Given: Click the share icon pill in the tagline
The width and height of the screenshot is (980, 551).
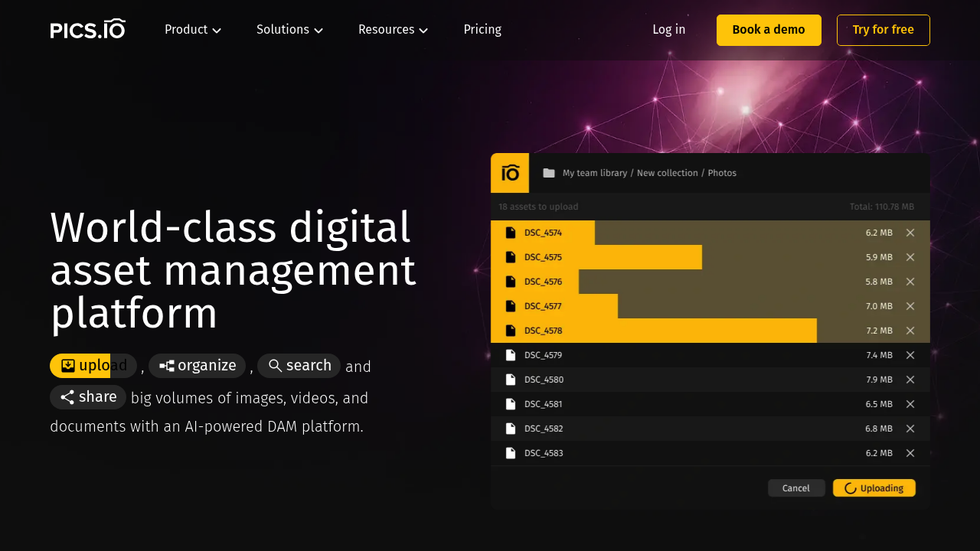Looking at the screenshot, I should coord(67,397).
